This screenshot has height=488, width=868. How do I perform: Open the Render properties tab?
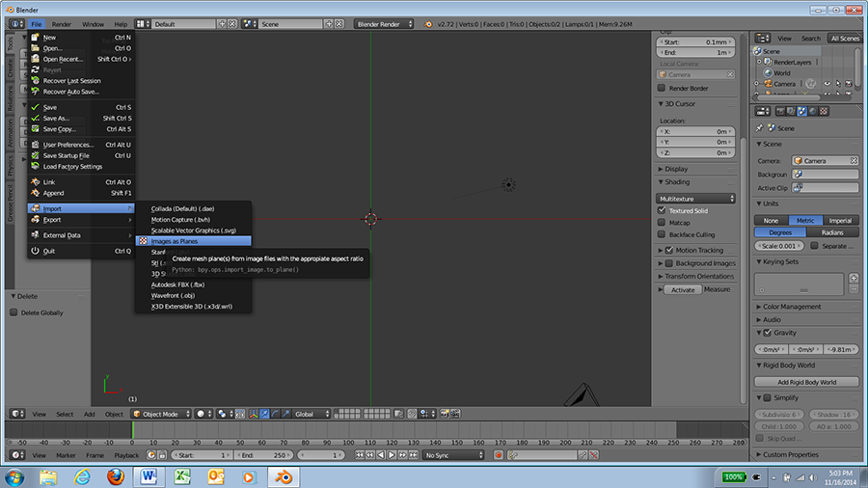[780, 111]
